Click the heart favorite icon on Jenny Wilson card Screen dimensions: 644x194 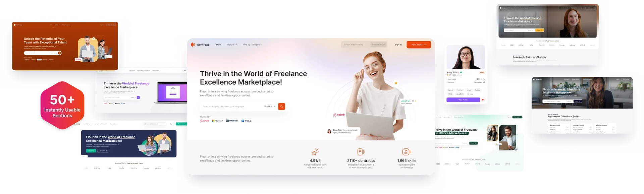tap(483, 100)
